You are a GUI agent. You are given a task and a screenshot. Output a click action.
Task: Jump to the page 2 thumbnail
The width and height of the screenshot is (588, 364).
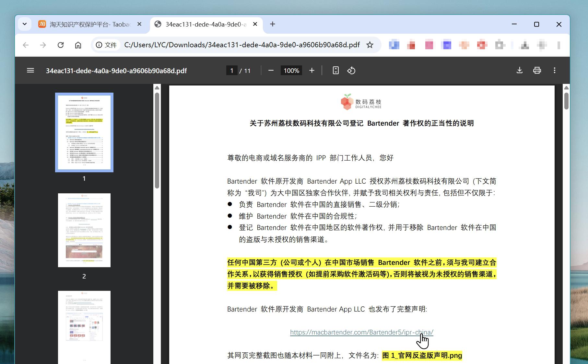(84, 230)
